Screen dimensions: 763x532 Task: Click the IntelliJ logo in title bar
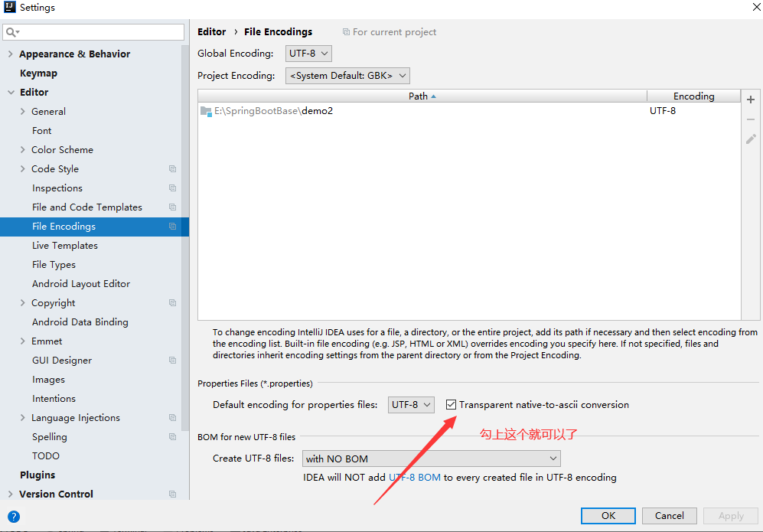pyautogui.click(x=10, y=7)
